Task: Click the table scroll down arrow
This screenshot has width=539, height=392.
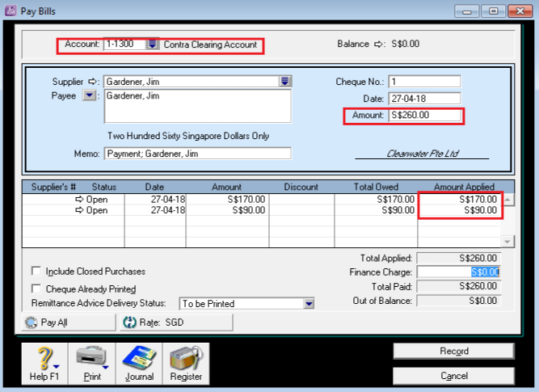Action: coord(507,242)
